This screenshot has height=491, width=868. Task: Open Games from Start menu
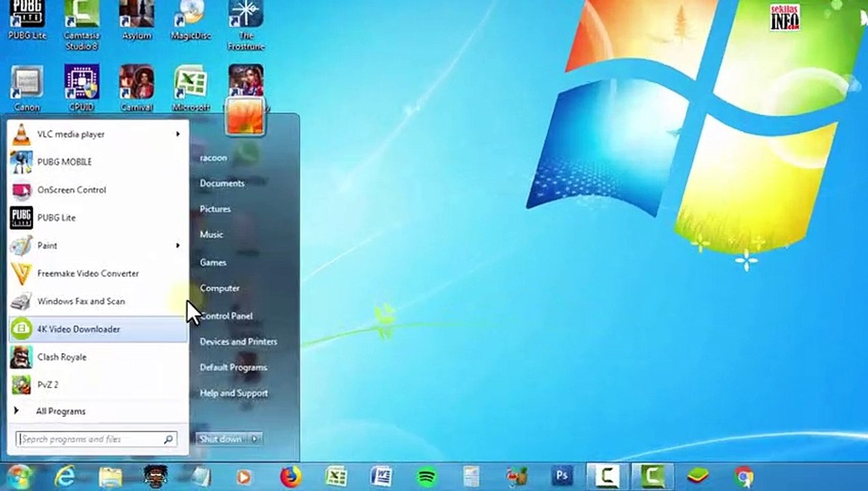[x=213, y=263]
